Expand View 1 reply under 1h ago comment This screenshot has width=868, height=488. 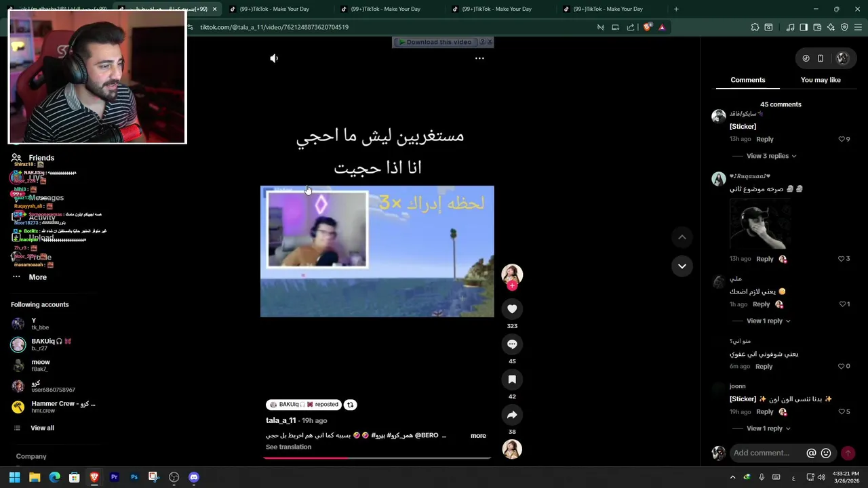tap(768, 321)
